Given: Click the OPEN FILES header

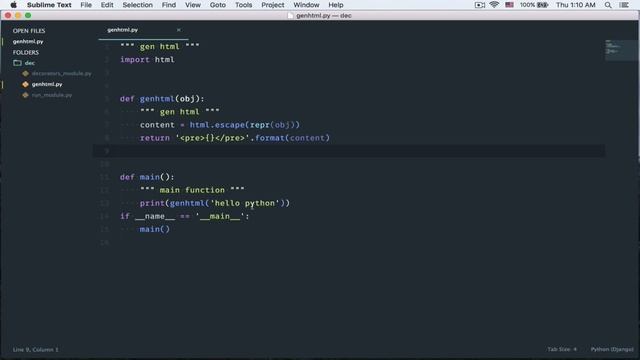Looking at the screenshot, I should 29,31.
